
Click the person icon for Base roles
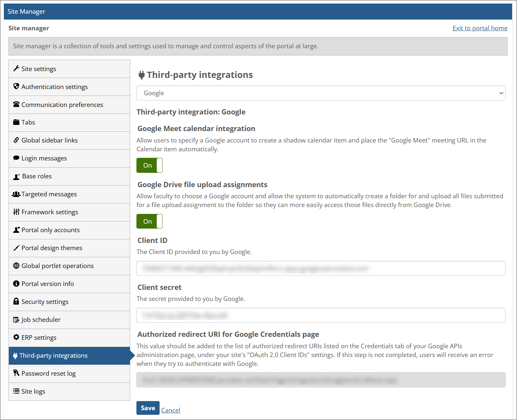[x=16, y=176]
